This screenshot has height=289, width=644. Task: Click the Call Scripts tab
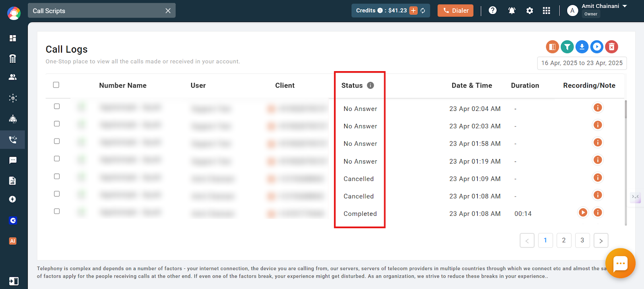click(101, 11)
